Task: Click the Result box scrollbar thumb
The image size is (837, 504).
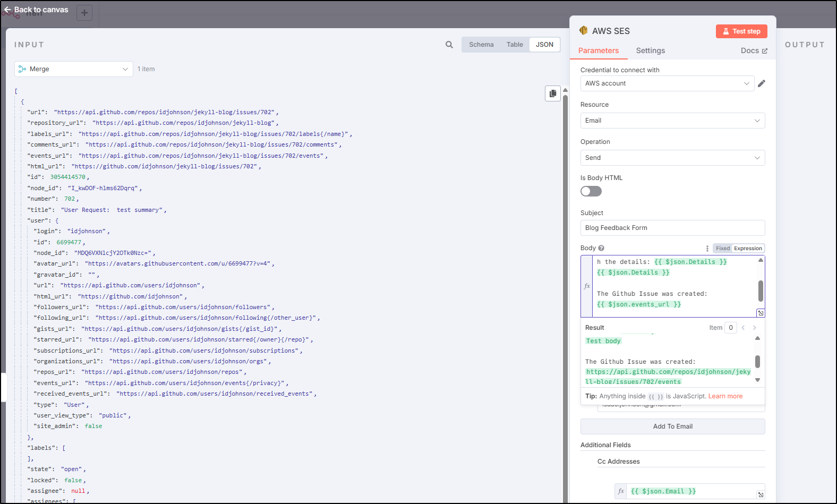Action: pos(757,362)
